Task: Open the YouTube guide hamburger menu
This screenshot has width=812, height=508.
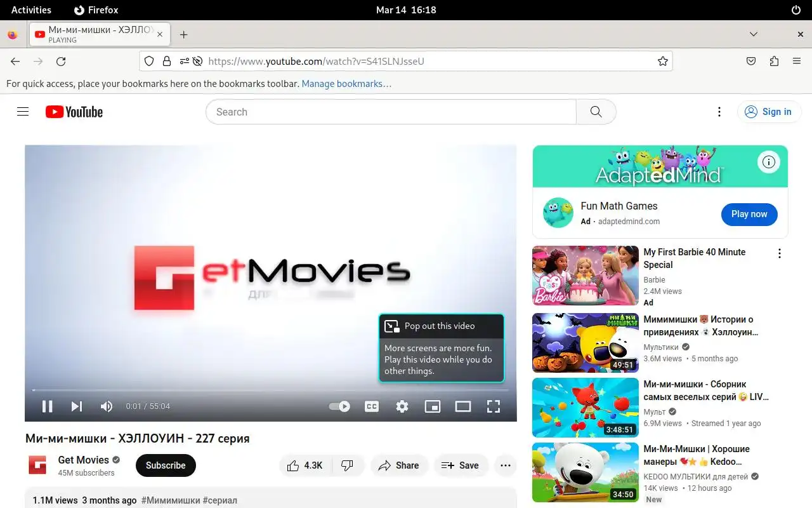Action: tap(23, 112)
